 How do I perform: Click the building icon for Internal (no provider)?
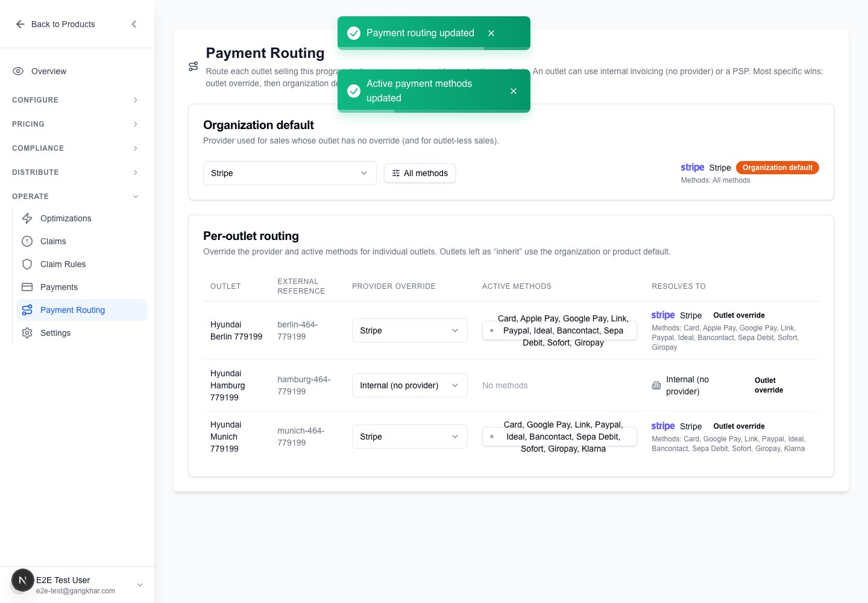pyautogui.click(x=656, y=385)
